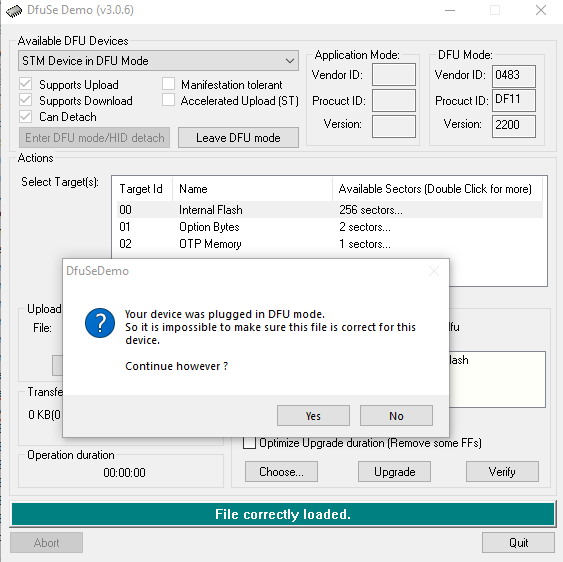The height and width of the screenshot is (562, 563).
Task: Click the File correctly loaded status bar
Action: 283,514
